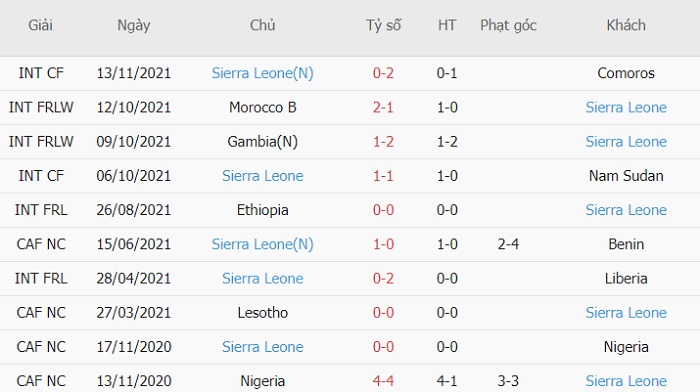The height and width of the screenshot is (392, 700).
Task: Open Sierra Leone link in Lesotho row
Action: [x=626, y=313]
